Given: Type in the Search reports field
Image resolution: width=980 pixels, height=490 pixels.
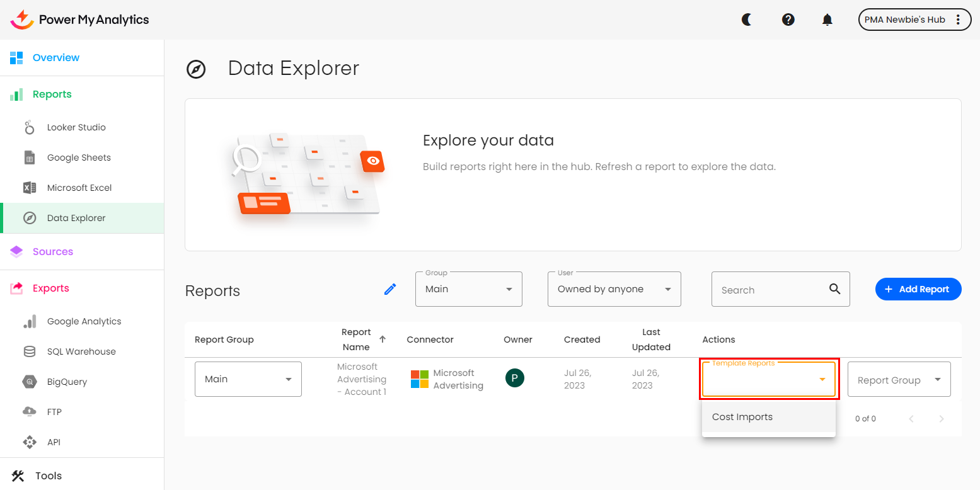Looking at the screenshot, I should tap(769, 290).
